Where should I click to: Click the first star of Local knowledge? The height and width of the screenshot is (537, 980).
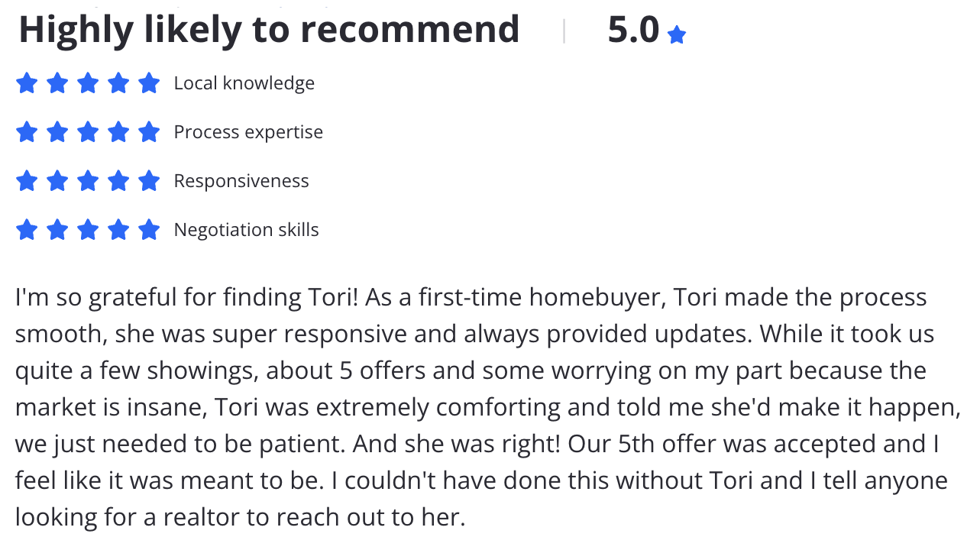pos(27,82)
